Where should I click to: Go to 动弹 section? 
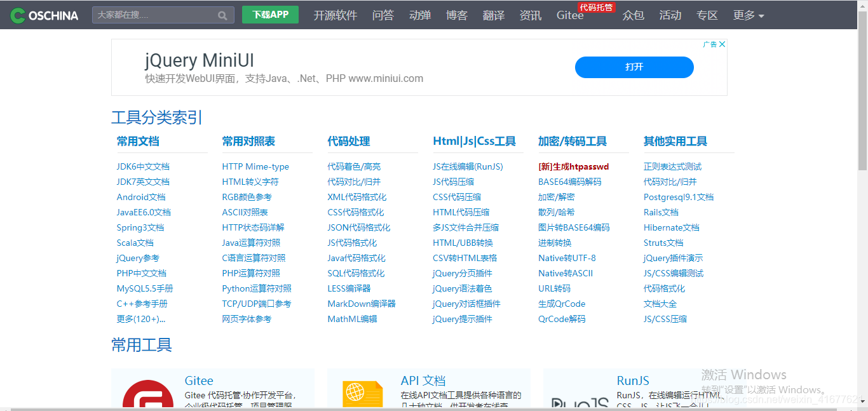coord(420,15)
